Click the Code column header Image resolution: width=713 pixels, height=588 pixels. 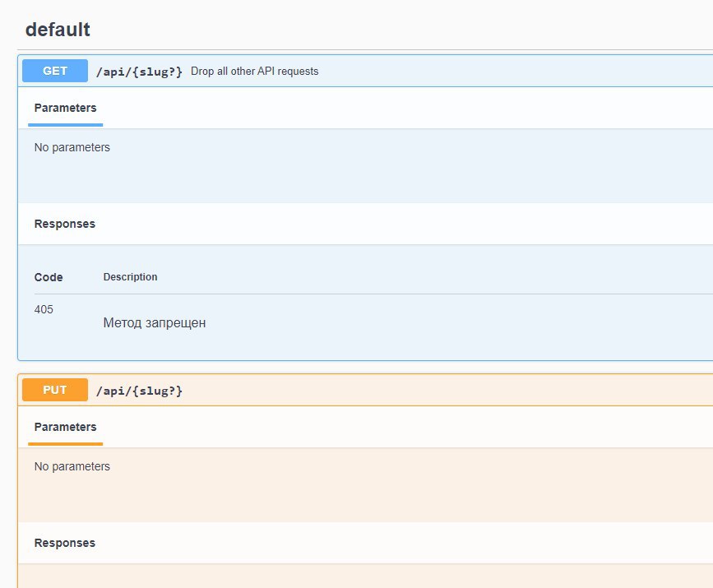pyautogui.click(x=49, y=277)
